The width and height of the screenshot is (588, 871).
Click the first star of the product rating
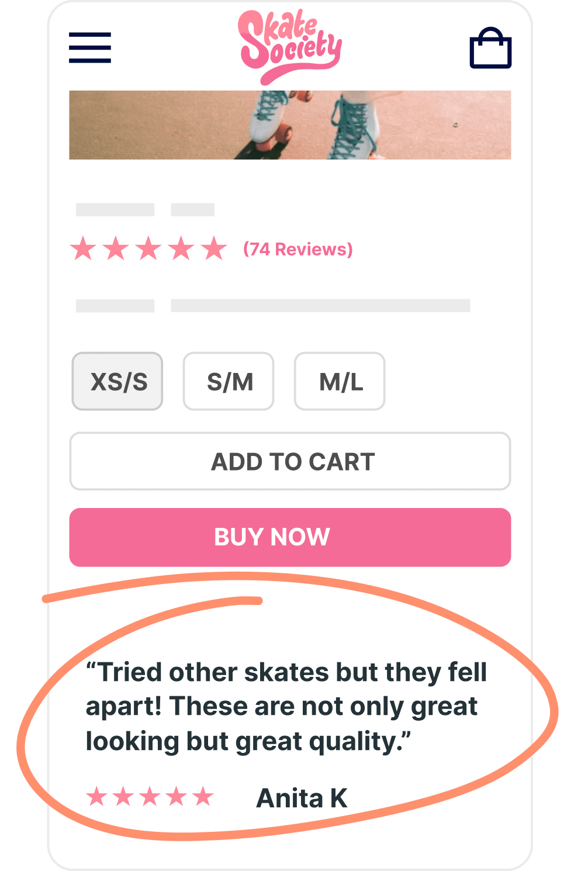[84, 248]
